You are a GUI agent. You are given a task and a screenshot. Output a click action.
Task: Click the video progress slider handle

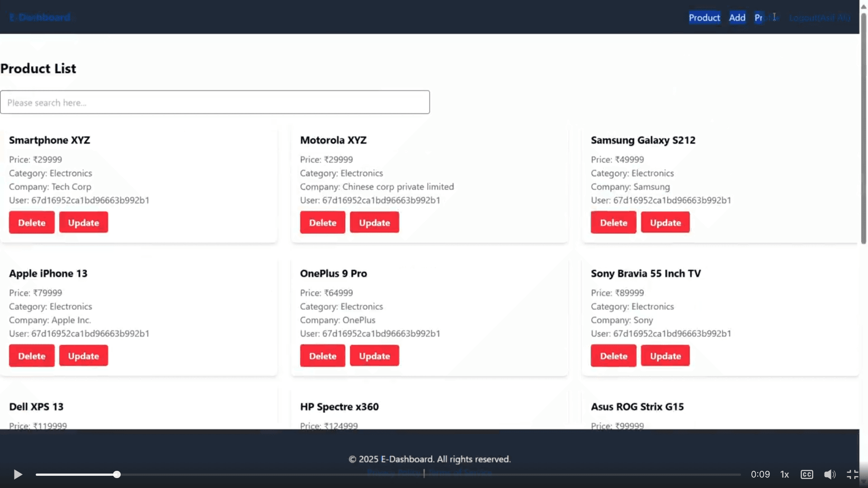pos(117,474)
